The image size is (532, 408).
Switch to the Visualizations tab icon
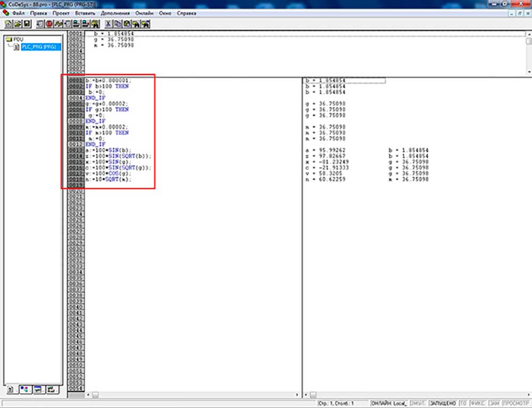pyautogui.click(x=38, y=390)
